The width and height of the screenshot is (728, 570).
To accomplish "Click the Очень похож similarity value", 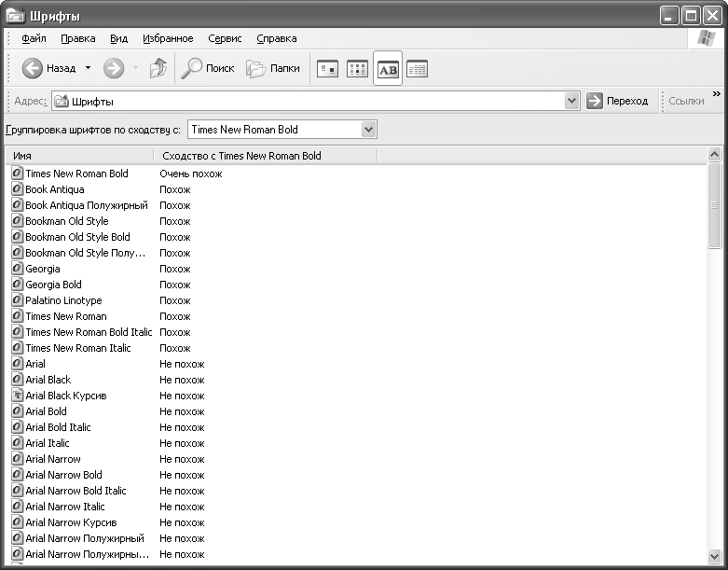I will click(x=191, y=174).
